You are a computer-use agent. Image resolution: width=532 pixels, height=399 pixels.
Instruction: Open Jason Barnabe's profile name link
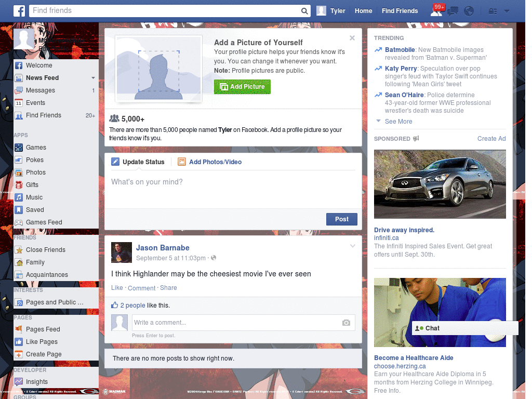point(163,248)
